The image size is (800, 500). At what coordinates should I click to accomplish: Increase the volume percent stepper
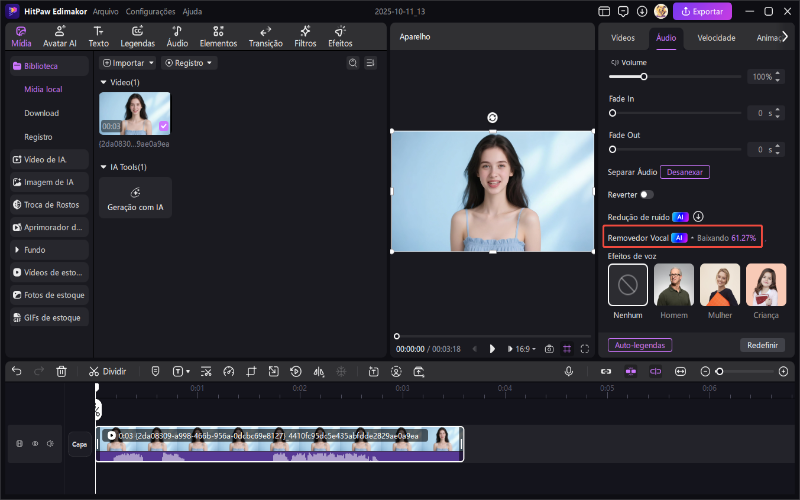[x=778, y=74]
